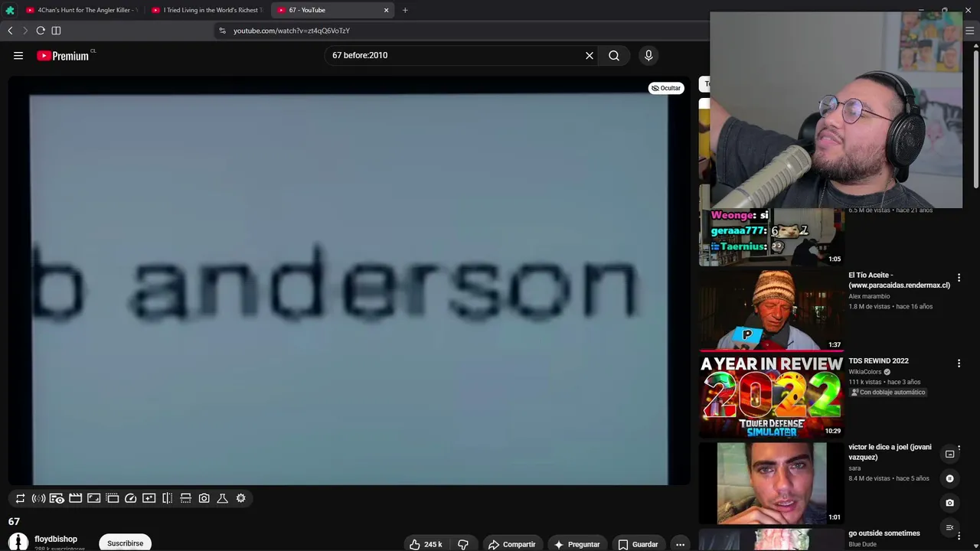Click the screen with sparkle icon
Screen dimensions: 980x551
pyautogui.click(x=149, y=498)
